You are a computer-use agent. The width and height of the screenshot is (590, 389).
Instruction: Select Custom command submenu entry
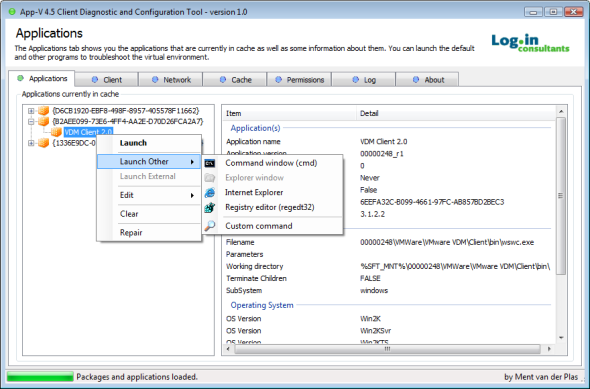coord(272,226)
